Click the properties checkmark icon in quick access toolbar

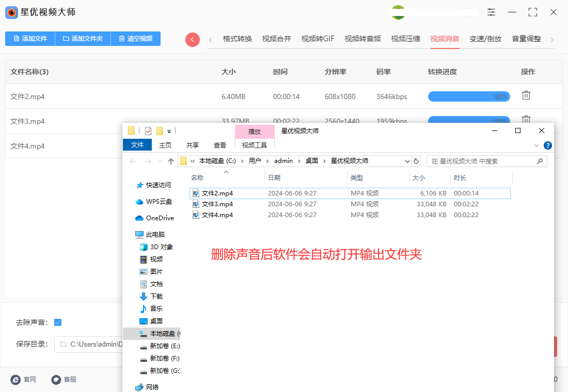[148, 130]
